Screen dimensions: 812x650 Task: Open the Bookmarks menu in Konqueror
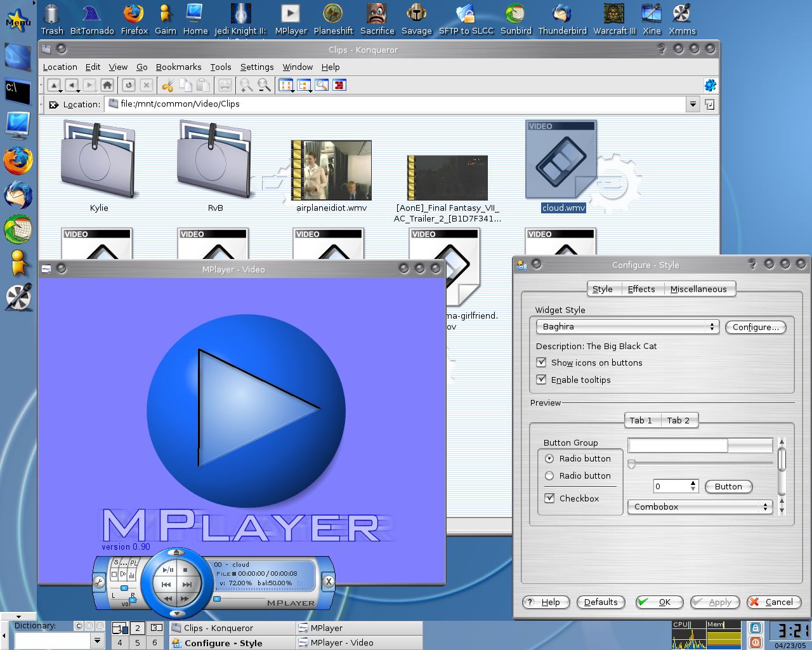[x=178, y=67]
